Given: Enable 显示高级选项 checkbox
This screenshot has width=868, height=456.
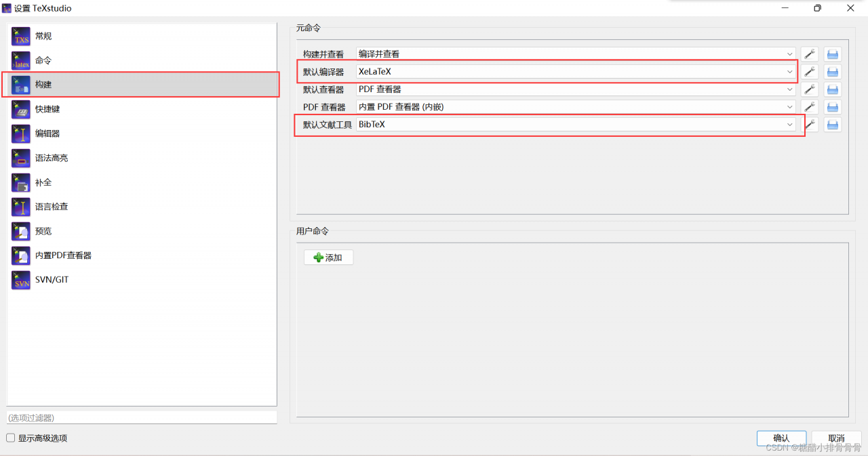Looking at the screenshot, I should (x=10, y=438).
